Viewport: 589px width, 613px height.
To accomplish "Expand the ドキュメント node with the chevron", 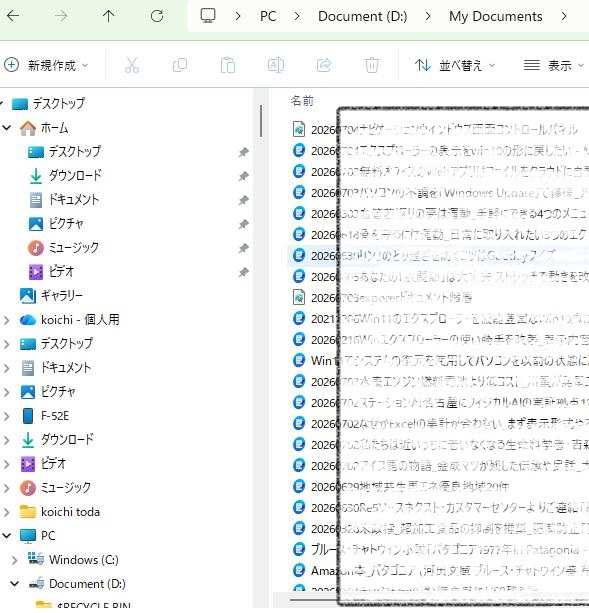I will [x=7, y=368].
